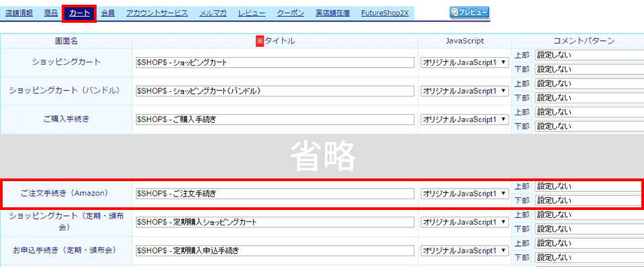Select the カート tab

pos(79,13)
